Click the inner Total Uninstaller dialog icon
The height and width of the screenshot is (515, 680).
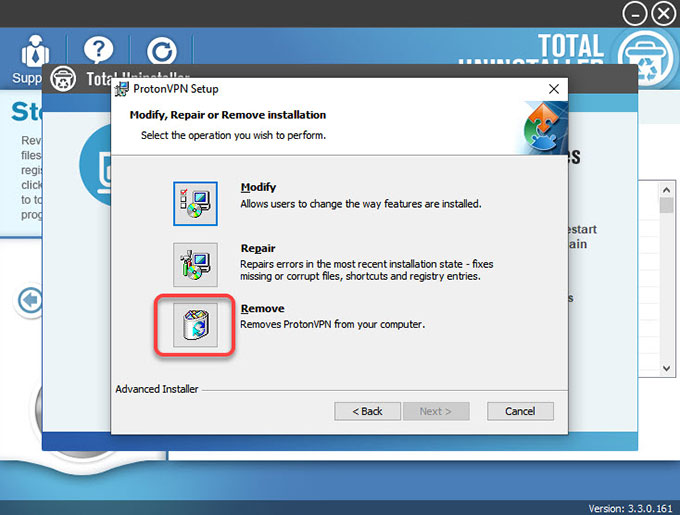(63, 79)
